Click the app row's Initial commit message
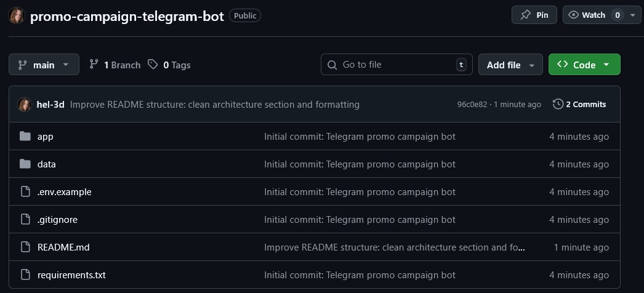 360,136
